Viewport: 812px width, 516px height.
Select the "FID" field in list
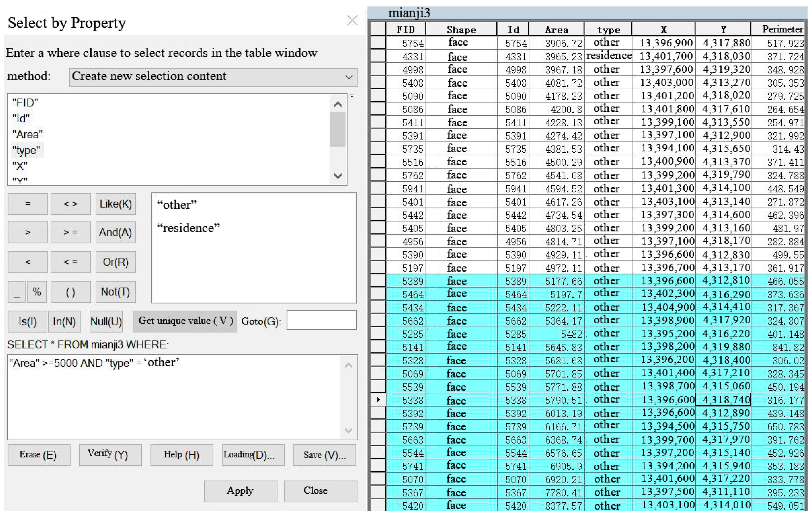tap(25, 103)
